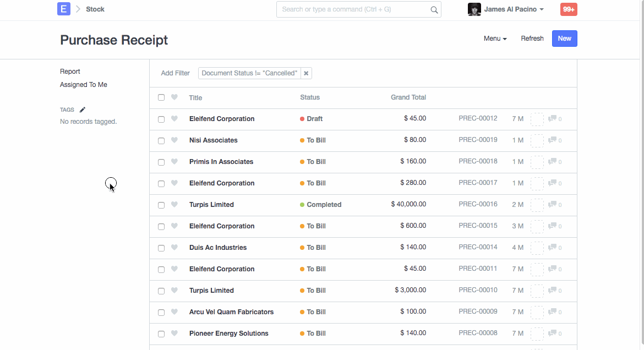Toggle the select-all checkbox in header
The image size is (644, 350).
tap(161, 97)
